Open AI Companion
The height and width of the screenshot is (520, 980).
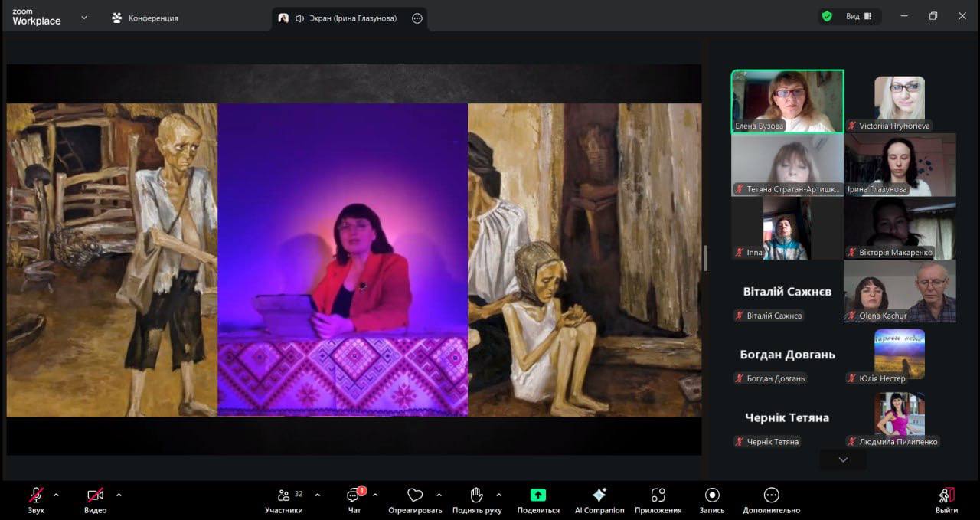coord(599,495)
